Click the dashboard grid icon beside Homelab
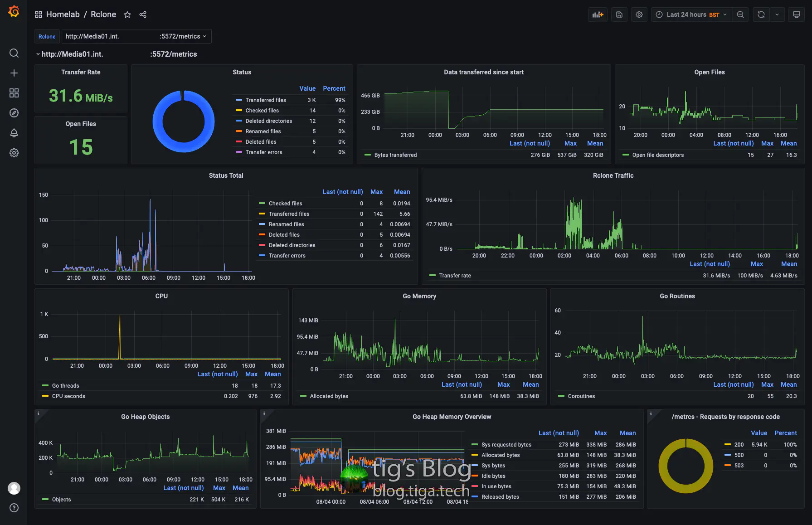The image size is (812, 525). pos(39,15)
